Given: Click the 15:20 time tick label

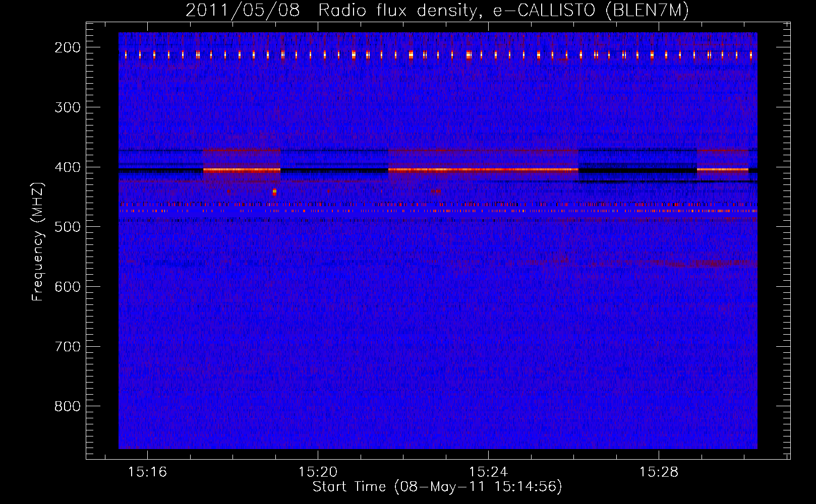Looking at the screenshot, I should 318,472.
